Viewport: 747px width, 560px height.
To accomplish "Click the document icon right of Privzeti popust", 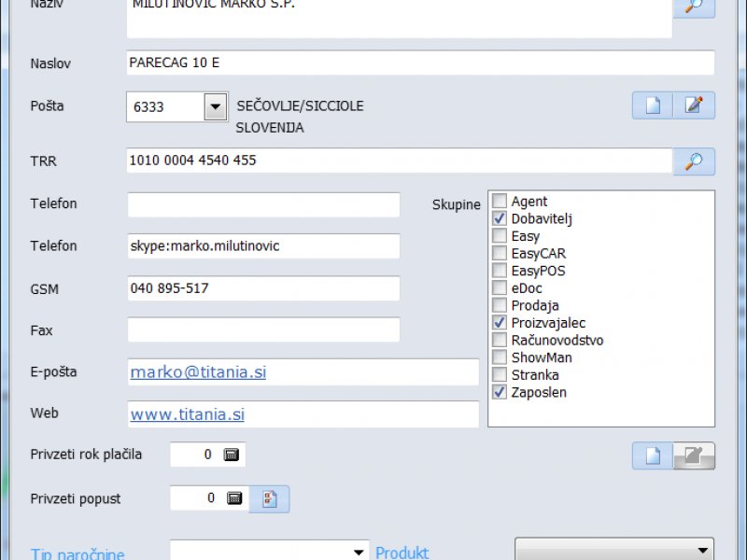I will 270,498.
